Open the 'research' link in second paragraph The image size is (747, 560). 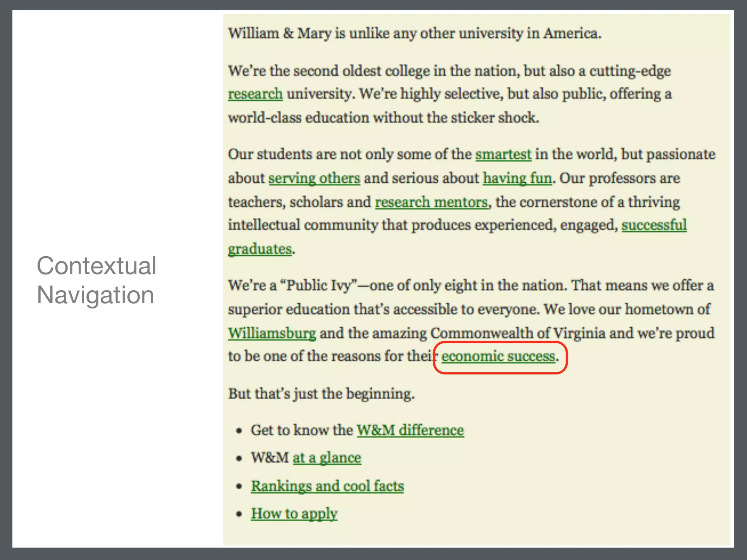(x=255, y=94)
